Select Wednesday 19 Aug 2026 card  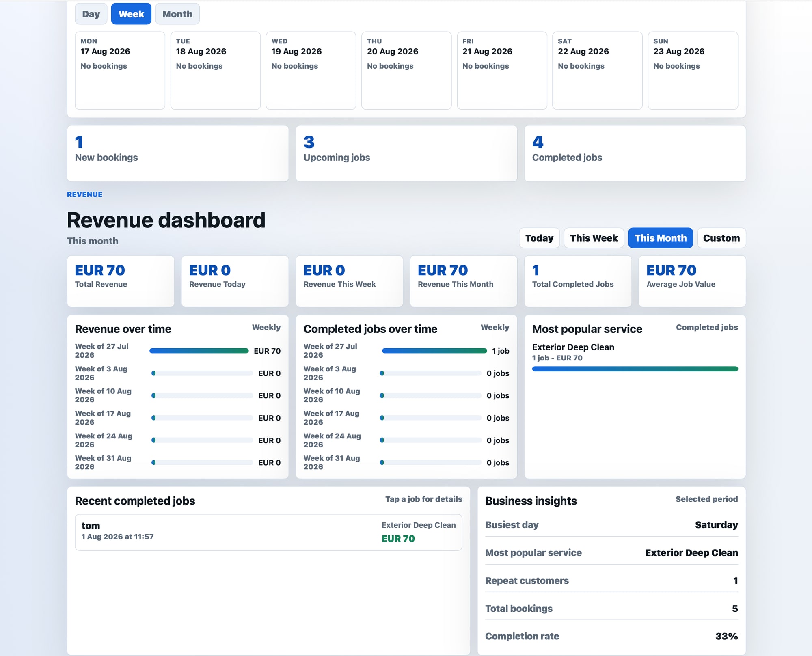tap(311, 71)
